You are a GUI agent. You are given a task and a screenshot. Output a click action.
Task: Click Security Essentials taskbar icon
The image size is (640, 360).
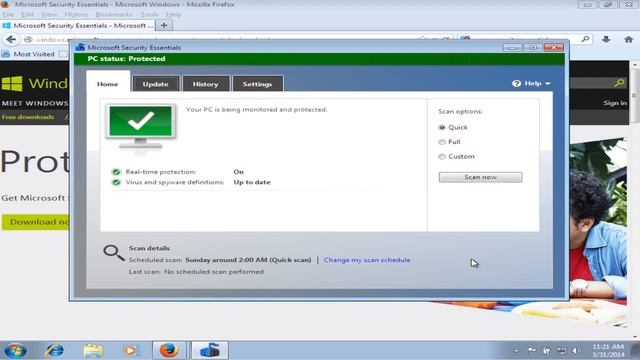(210, 350)
